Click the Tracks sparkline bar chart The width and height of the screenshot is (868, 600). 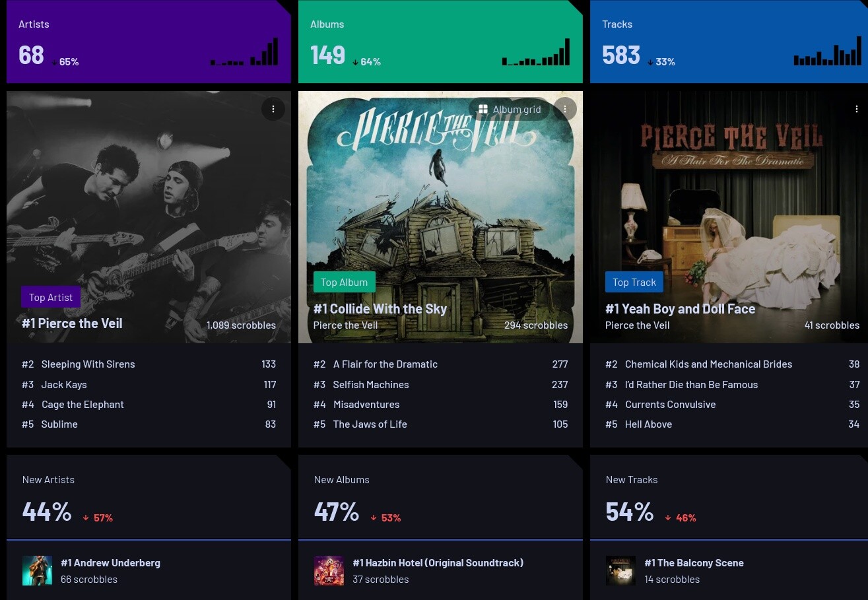point(828,51)
